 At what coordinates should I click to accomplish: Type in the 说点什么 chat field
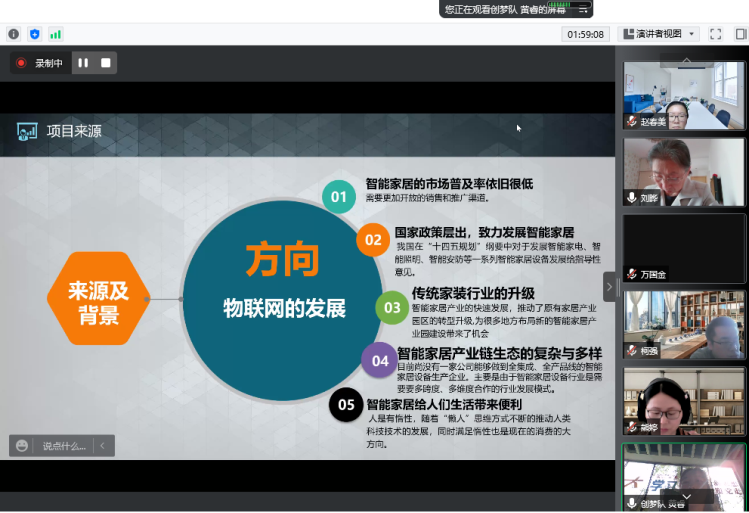pyautogui.click(x=64, y=446)
